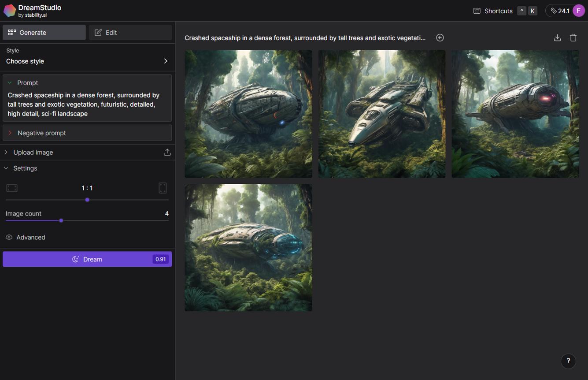This screenshot has width=588, height=380.
Task: Click the Dream button to generate images
Action: [87, 259]
